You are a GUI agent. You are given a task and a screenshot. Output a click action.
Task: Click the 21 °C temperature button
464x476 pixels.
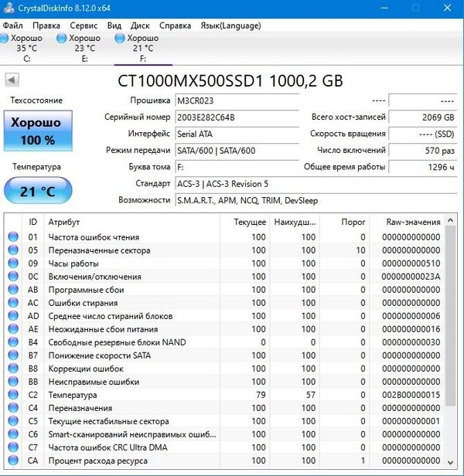[38, 191]
